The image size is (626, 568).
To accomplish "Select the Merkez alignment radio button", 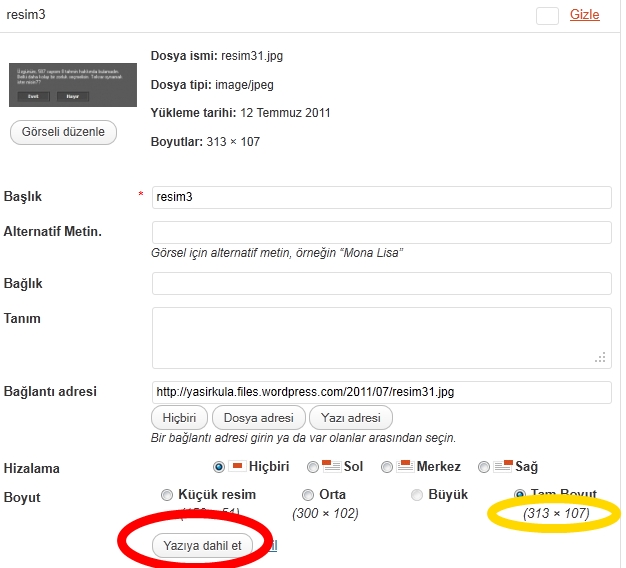I will coord(390,467).
